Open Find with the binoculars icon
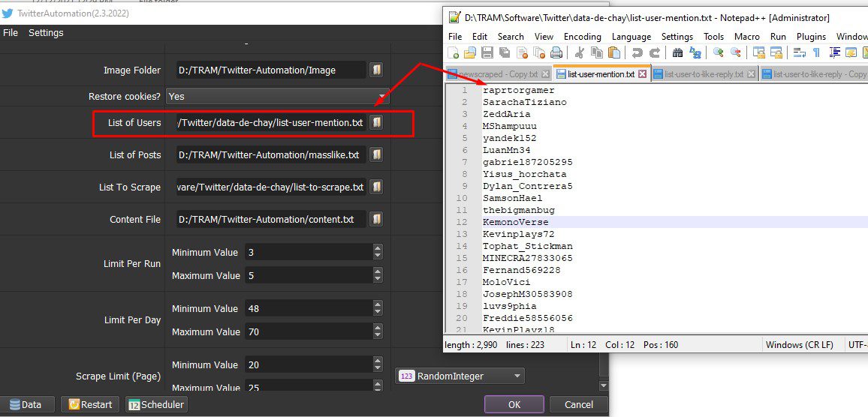The width and height of the screenshot is (868, 417). 677,53
